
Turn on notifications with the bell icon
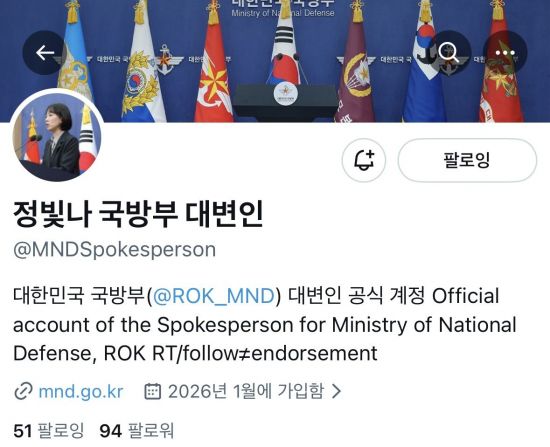click(x=364, y=160)
